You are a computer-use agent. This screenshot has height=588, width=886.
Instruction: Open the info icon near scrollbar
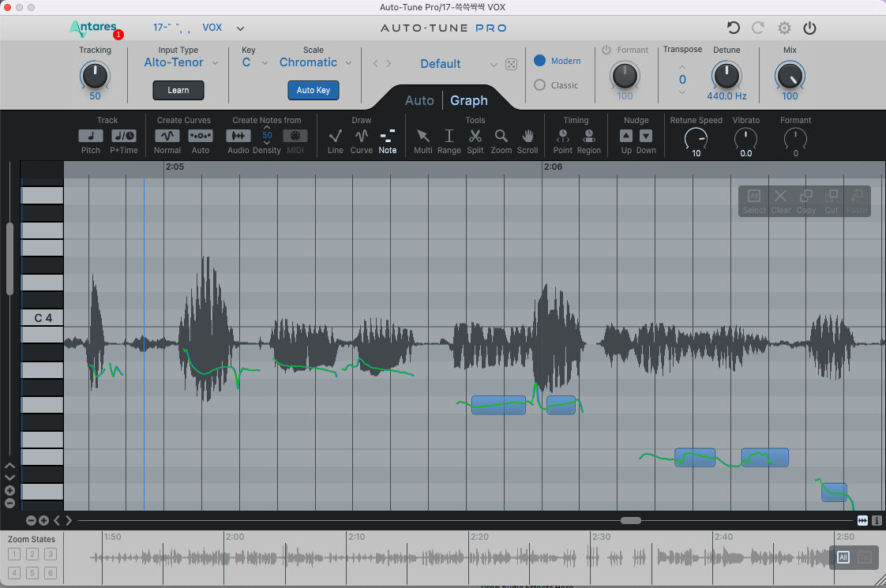click(877, 520)
